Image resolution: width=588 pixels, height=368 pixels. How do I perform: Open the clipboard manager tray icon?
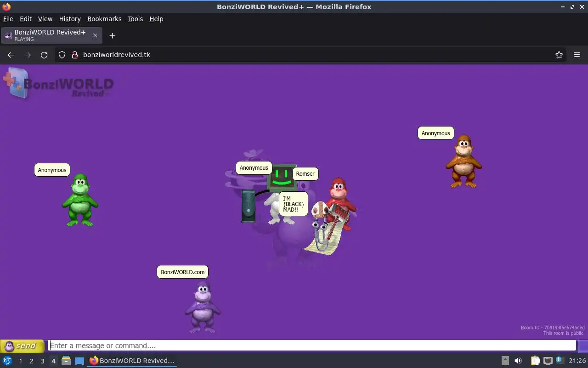tap(535, 361)
